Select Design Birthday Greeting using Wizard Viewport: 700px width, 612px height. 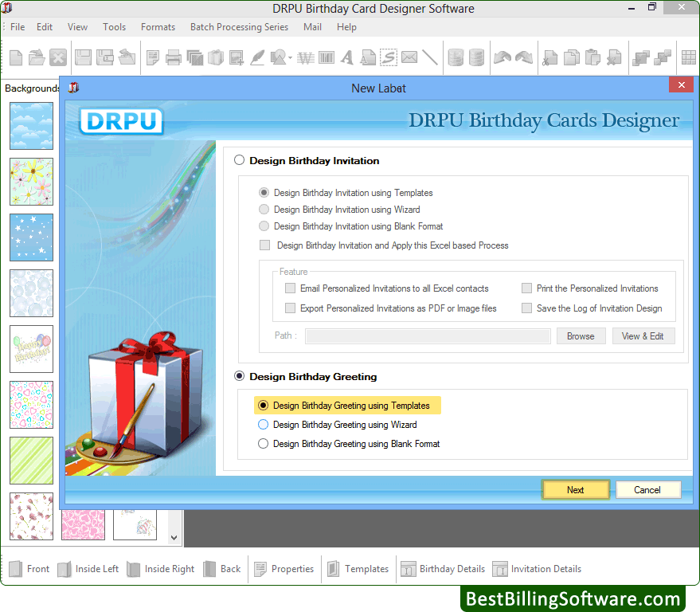264,425
